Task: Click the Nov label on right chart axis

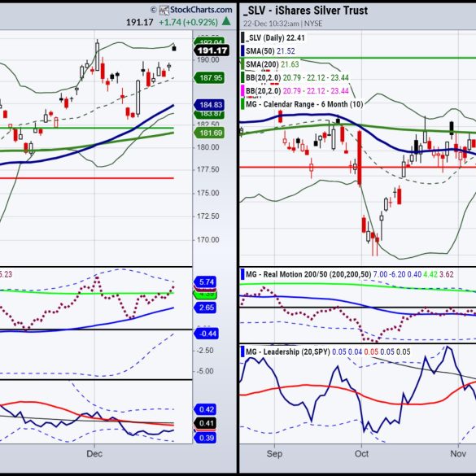Action: coord(458,454)
